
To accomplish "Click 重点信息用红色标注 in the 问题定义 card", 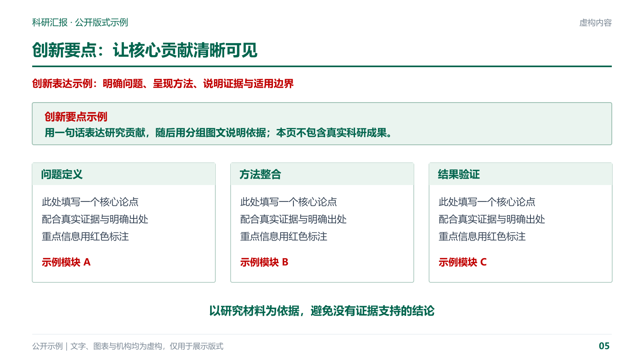I will 85,237.
